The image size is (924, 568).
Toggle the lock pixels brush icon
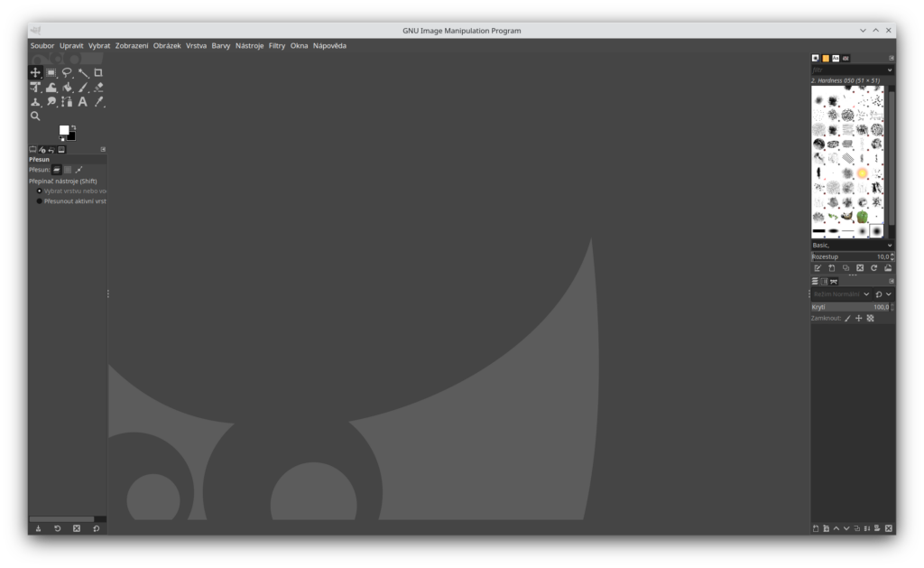coord(847,319)
